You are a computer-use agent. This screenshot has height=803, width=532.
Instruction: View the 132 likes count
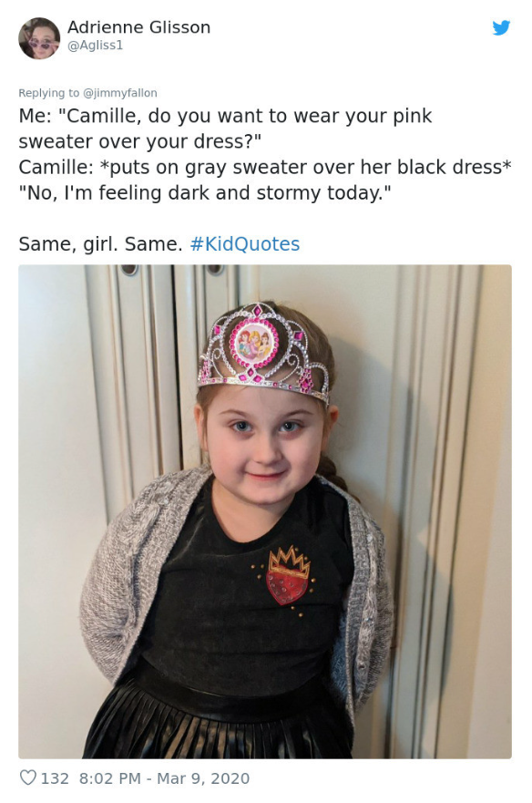coord(55,778)
